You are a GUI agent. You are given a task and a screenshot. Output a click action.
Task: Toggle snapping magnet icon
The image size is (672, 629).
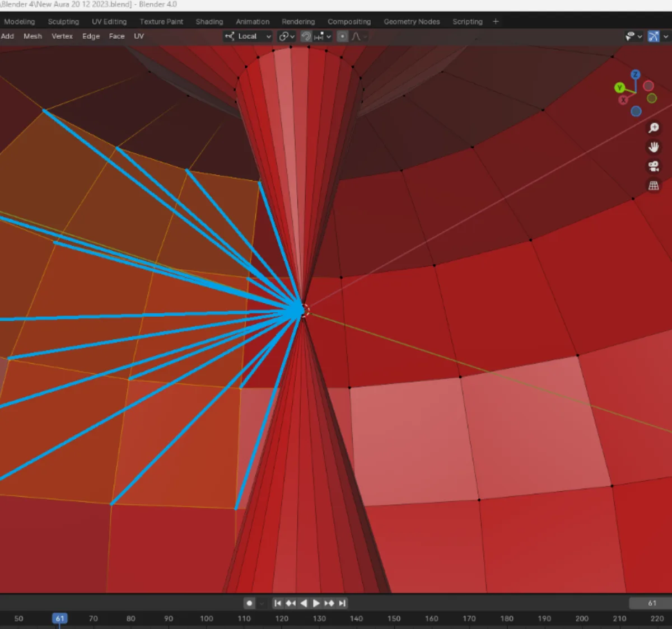(x=306, y=36)
